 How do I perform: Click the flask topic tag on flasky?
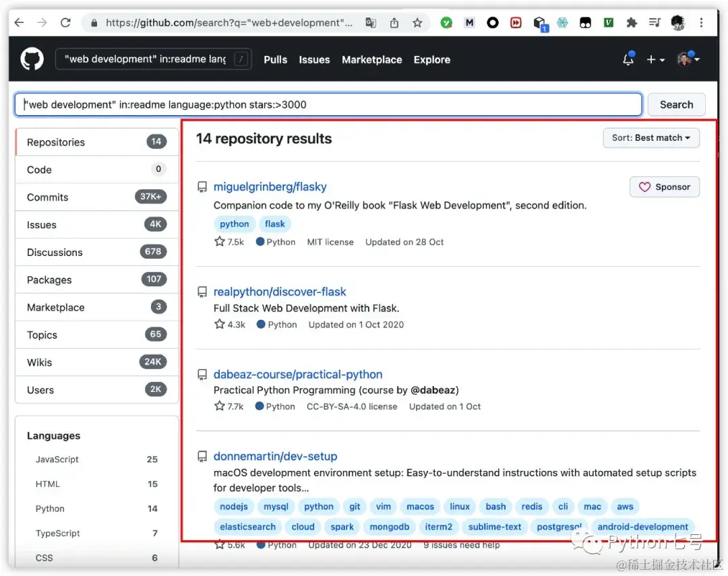[275, 224]
